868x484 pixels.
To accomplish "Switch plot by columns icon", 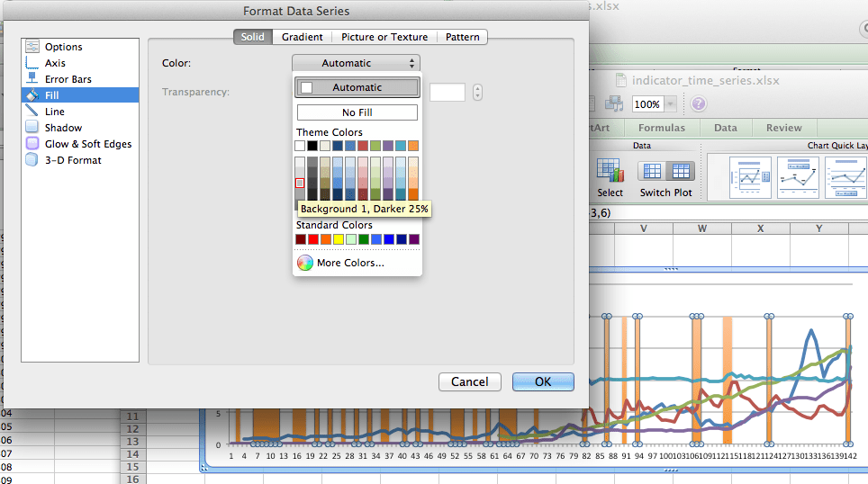I will pyautogui.click(x=681, y=172).
